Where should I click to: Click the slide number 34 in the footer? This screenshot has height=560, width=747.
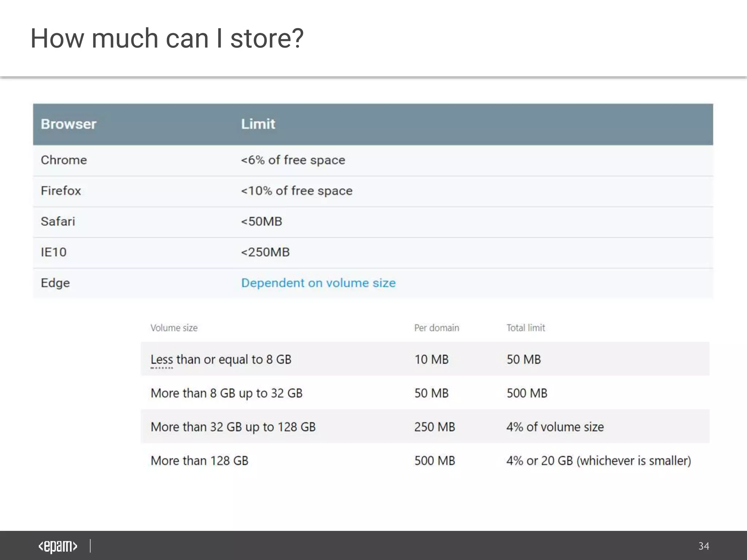tap(704, 546)
